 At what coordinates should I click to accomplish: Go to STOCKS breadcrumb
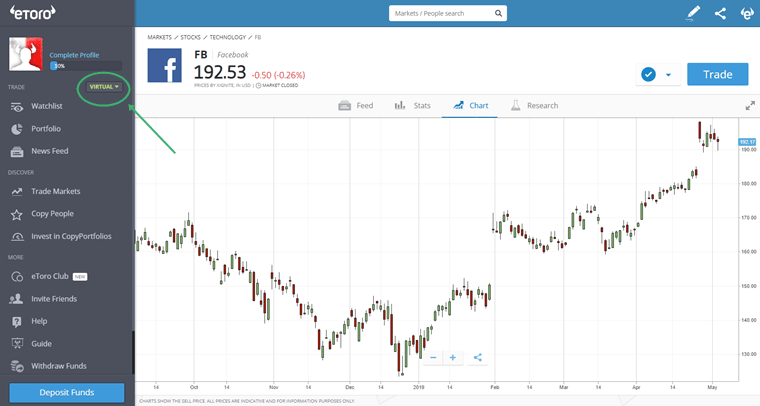[x=190, y=37]
